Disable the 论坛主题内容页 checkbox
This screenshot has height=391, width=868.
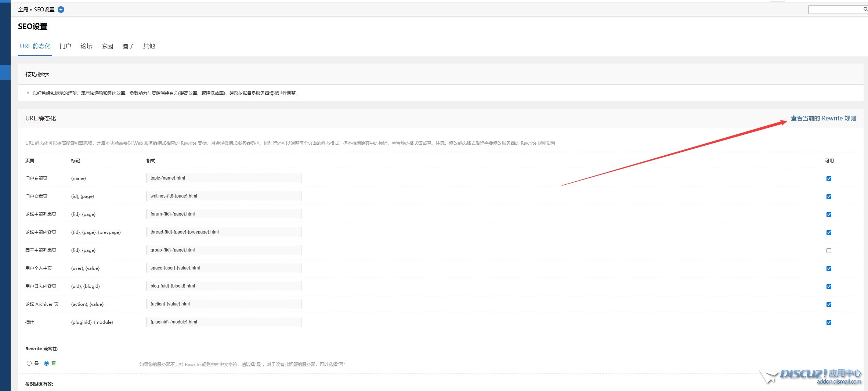tap(829, 232)
